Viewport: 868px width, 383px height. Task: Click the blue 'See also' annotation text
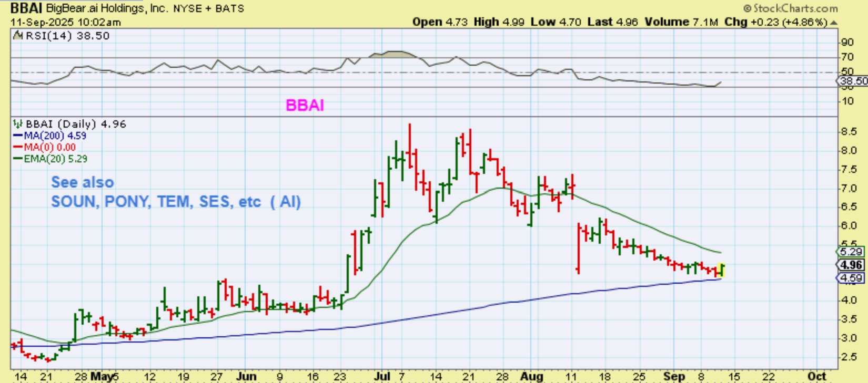click(x=82, y=182)
